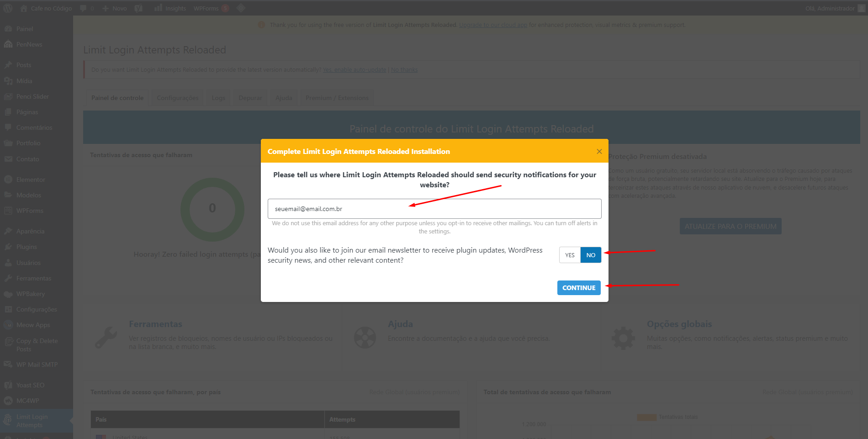The width and height of the screenshot is (868, 439).
Task: Click the WPBakery icon in sidebar
Action: 8,294
